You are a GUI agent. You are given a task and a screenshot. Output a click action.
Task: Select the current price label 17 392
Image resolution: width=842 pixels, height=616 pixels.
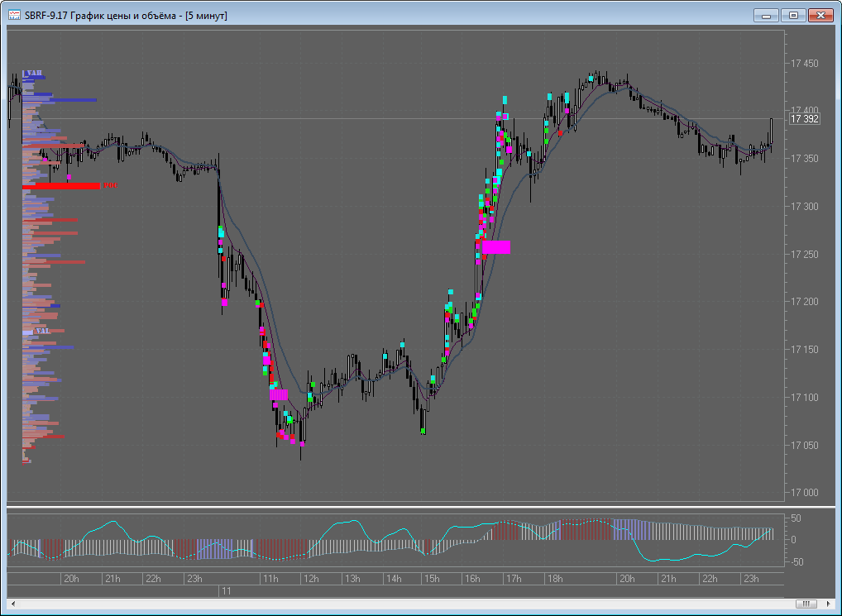804,119
